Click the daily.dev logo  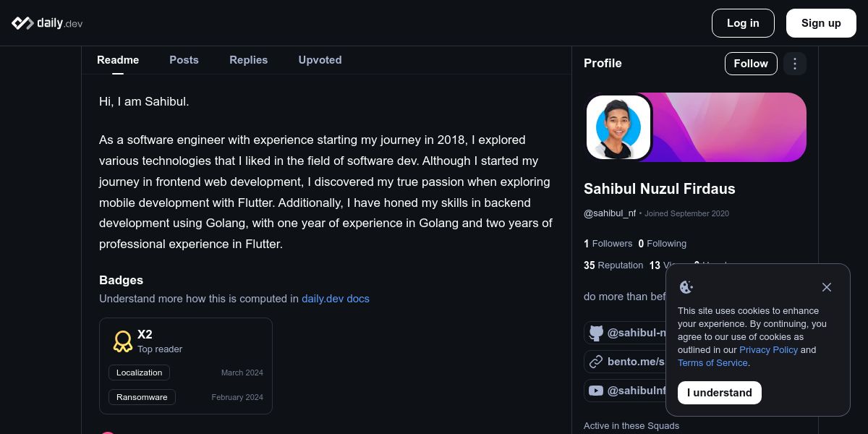click(47, 23)
